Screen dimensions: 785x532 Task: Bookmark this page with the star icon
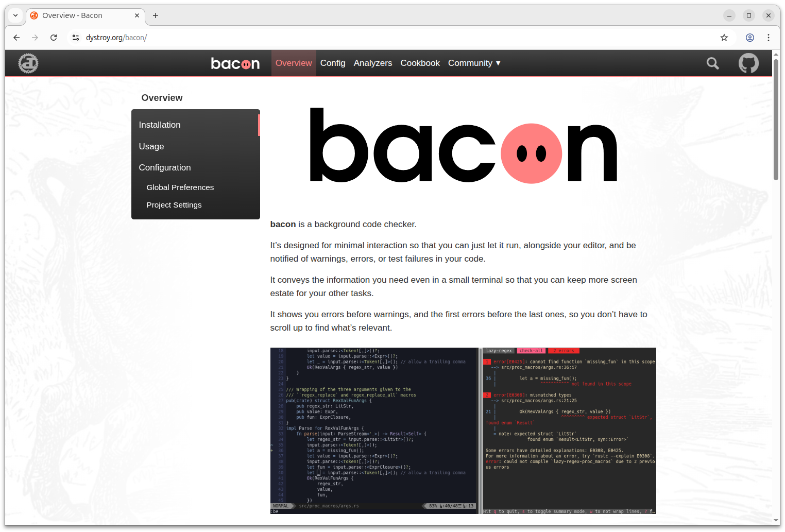[x=724, y=38]
